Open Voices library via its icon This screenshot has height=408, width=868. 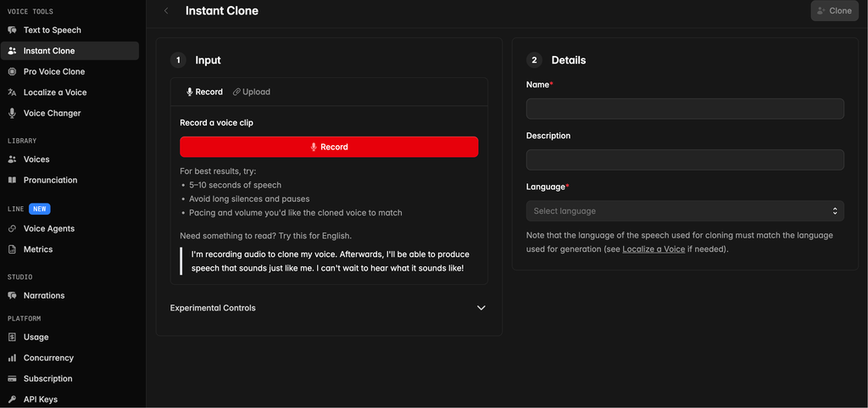point(12,159)
